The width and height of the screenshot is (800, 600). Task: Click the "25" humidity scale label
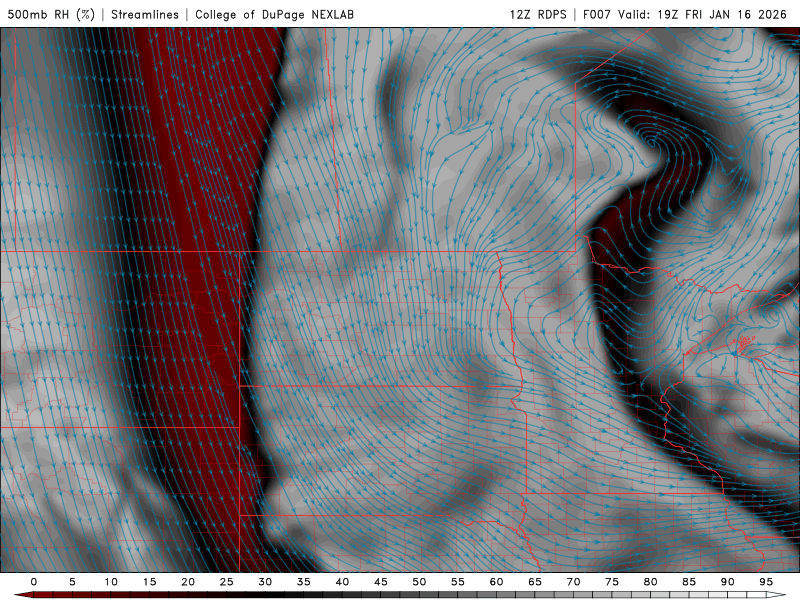(x=226, y=582)
